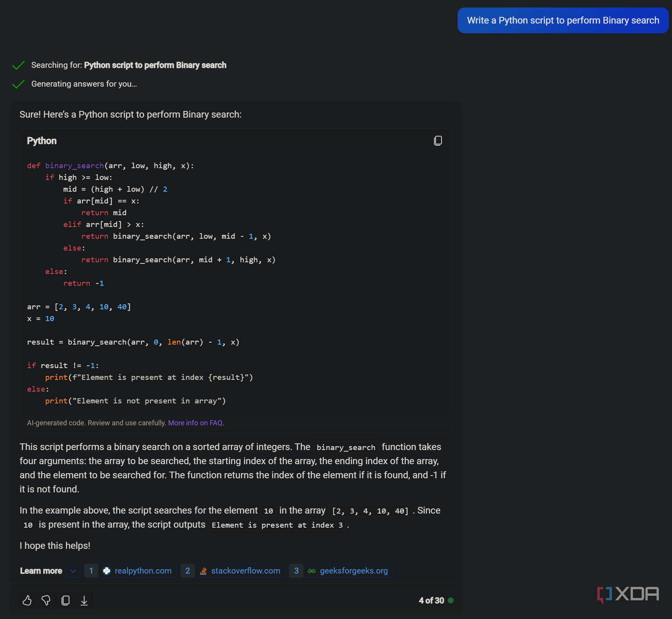Image resolution: width=672 pixels, height=619 pixels.
Task: Click the "Generating answers for you" status line
Action: (x=84, y=84)
